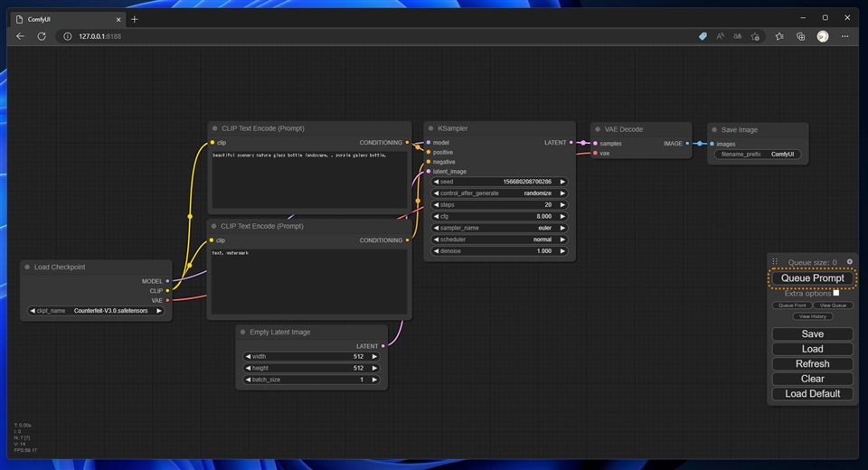This screenshot has height=470, width=868.
Task: Click VAE Decode IMAGE output port
Action: point(687,144)
